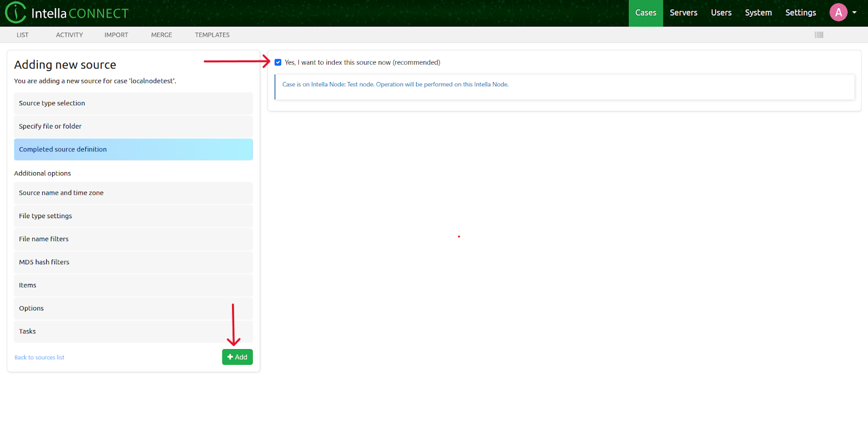
Task: Open the Templates subtab
Action: 212,35
